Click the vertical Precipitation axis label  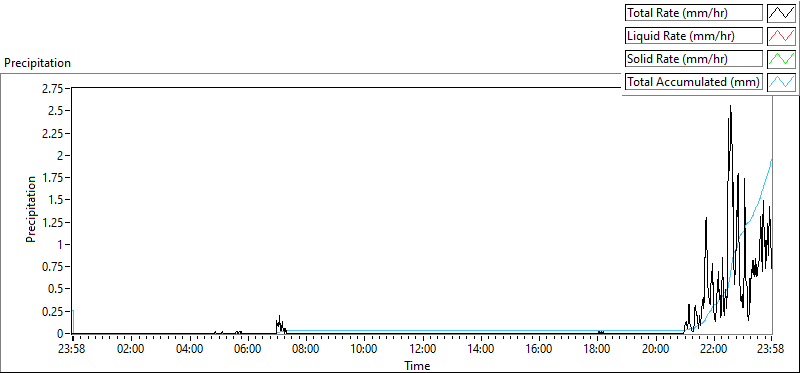31,210
